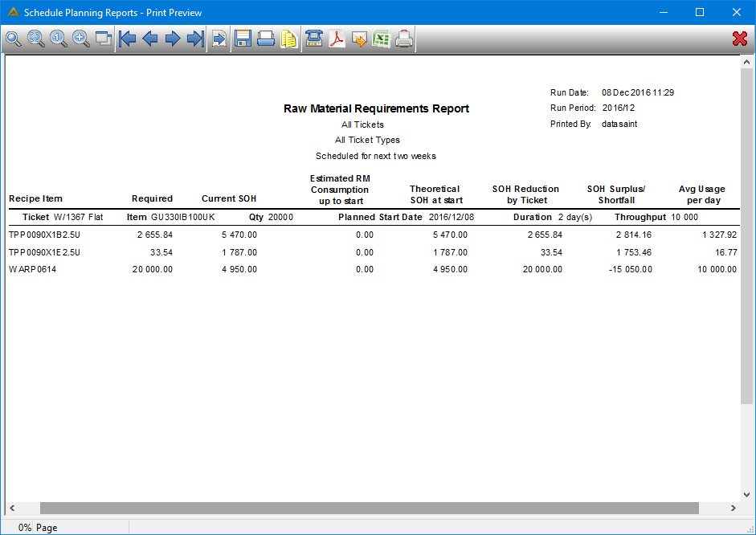Click the horizontal scrollbar right arrow
This screenshot has height=535, width=756.
coord(734,508)
